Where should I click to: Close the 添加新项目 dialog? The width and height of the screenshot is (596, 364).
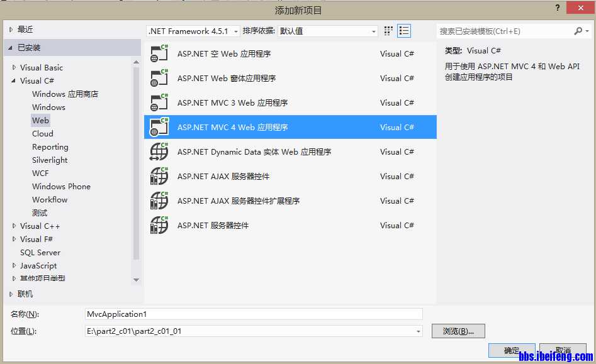[x=580, y=8]
